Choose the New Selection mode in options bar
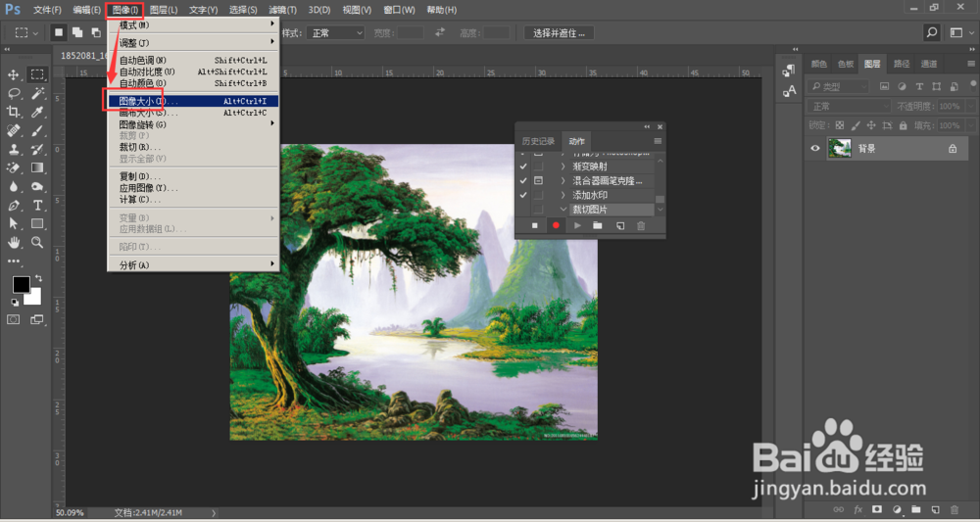The image size is (980, 522). [59, 32]
